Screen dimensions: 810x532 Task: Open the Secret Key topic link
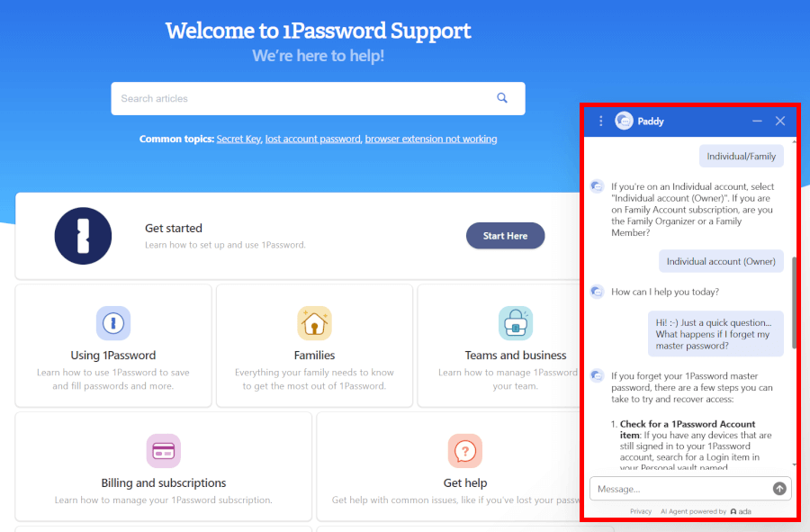(x=238, y=140)
